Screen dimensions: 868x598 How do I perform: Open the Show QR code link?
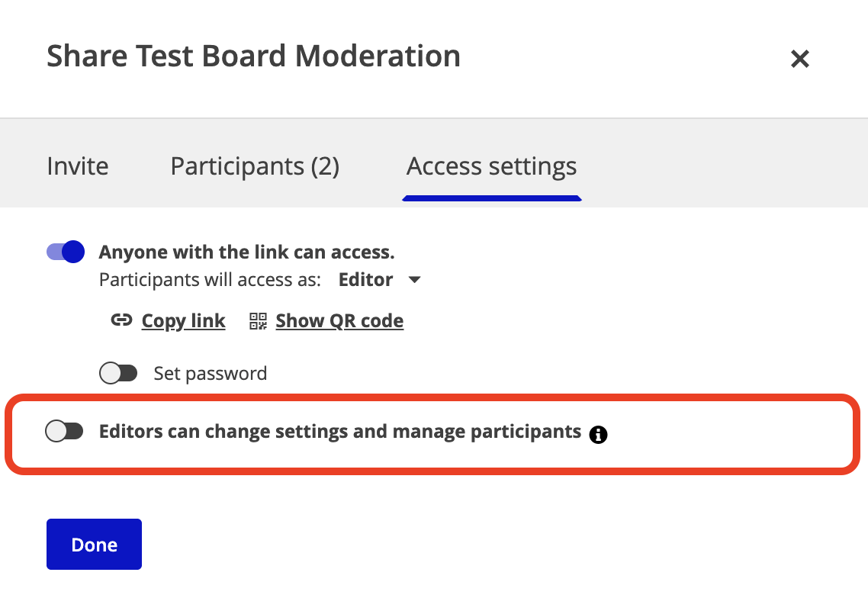coord(339,321)
